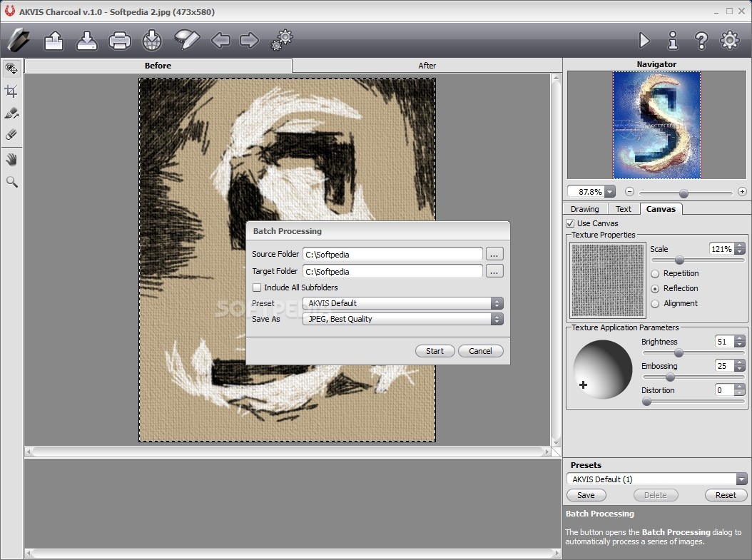The height and width of the screenshot is (560, 752).
Task: Open preferences with the gear icon
Action: (x=729, y=40)
